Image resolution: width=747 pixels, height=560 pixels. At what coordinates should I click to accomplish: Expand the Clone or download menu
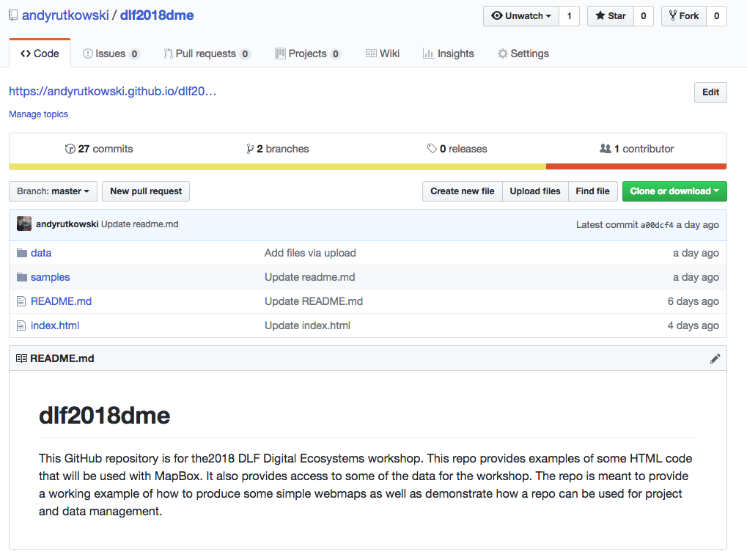click(x=674, y=191)
